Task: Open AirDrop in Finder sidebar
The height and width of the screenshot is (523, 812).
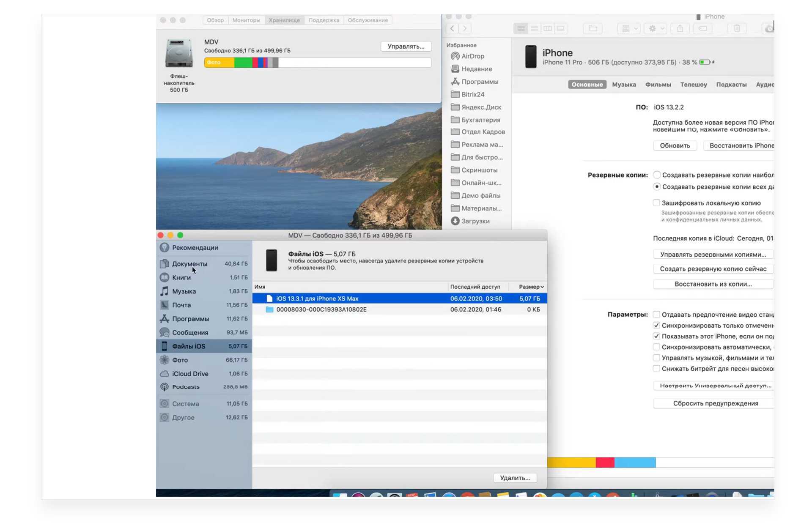Action: (472, 56)
